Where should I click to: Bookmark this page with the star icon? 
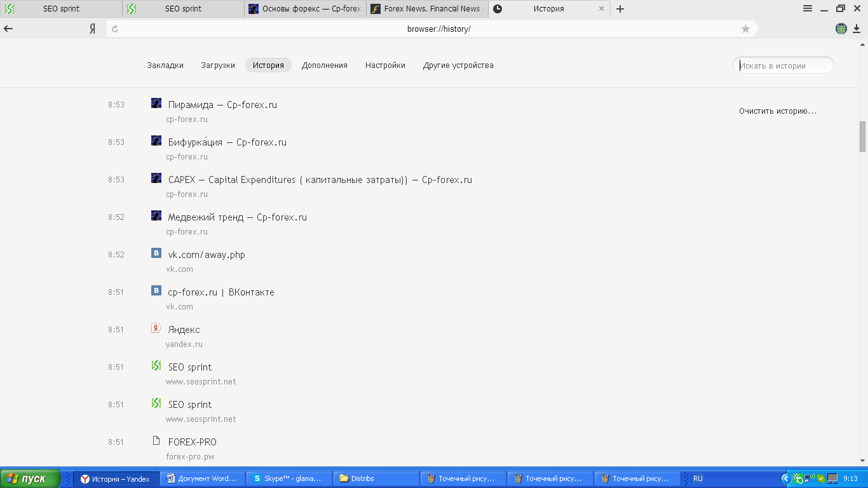(x=746, y=29)
